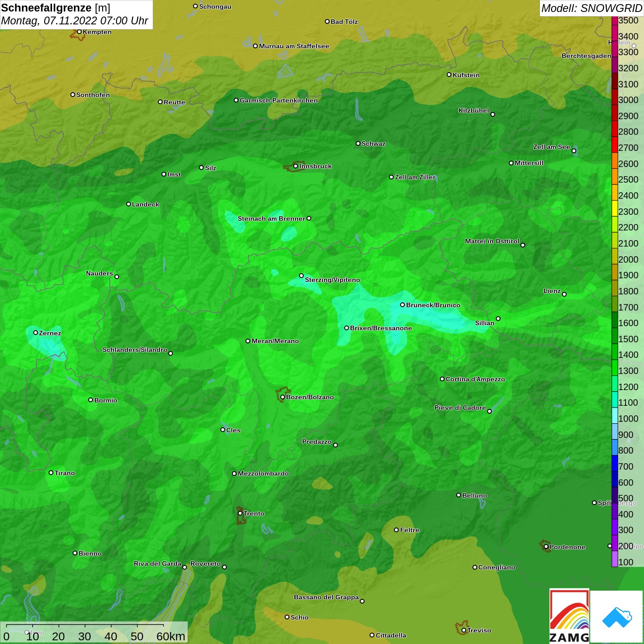The height and width of the screenshot is (644, 644).
Task: Select the Bad Tölz marker dot
Action: click(327, 22)
